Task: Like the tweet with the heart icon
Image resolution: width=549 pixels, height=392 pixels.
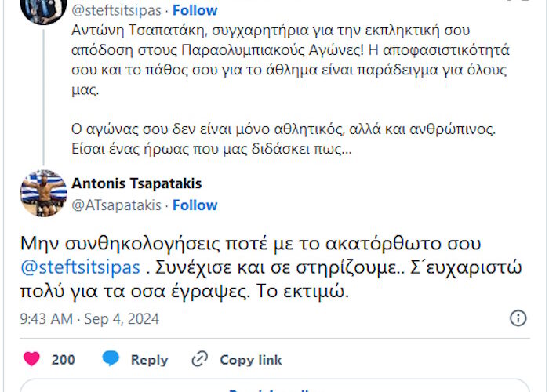Action: [31, 359]
